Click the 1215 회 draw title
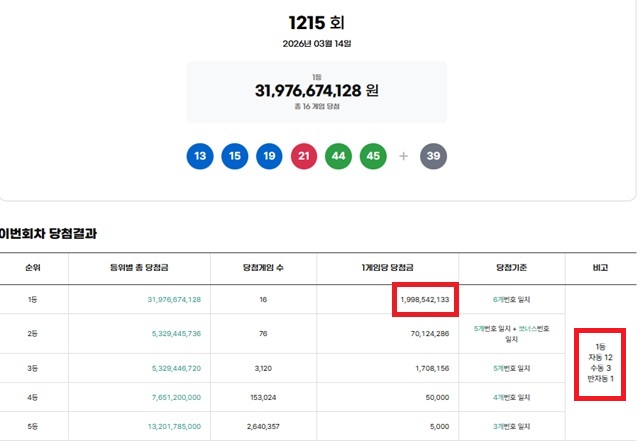Screen dimensions: 640x441 click(316, 22)
